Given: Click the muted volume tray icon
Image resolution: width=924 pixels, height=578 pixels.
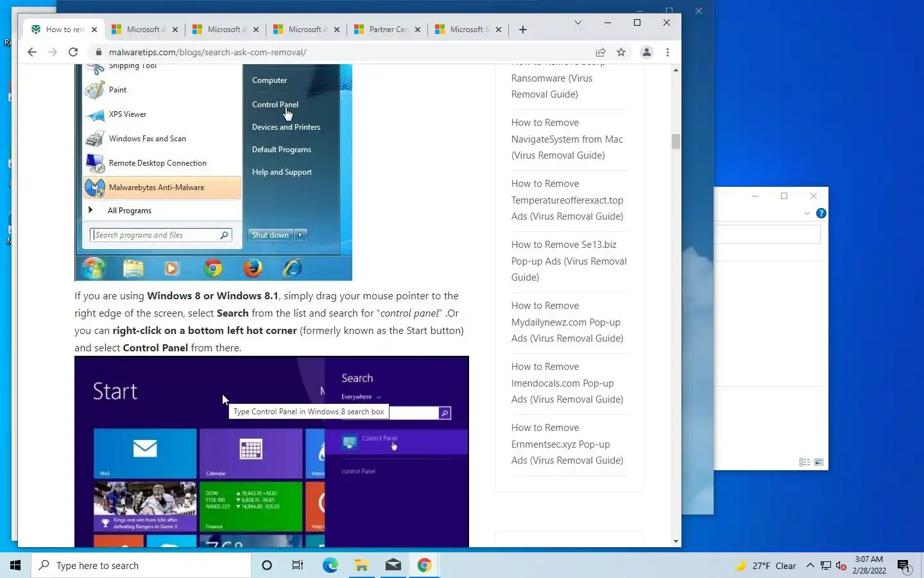Looking at the screenshot, I should (x=841, y=566).
